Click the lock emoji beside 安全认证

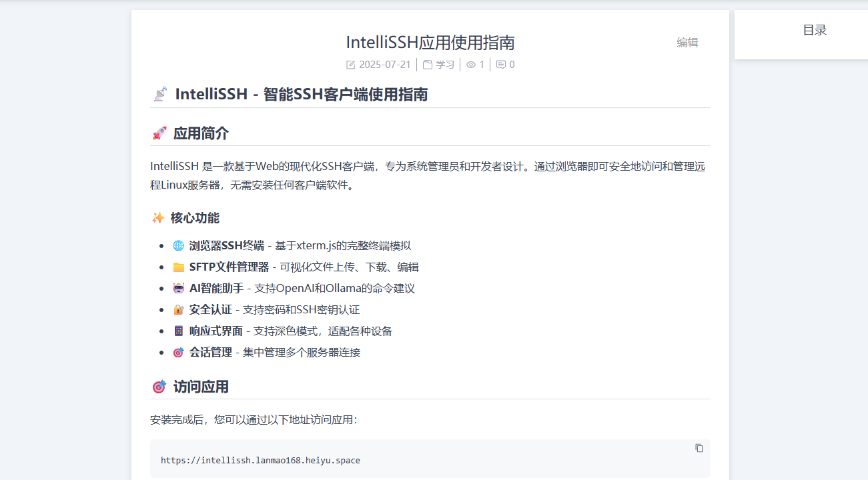pyautogui.click(x=178, y=310)
